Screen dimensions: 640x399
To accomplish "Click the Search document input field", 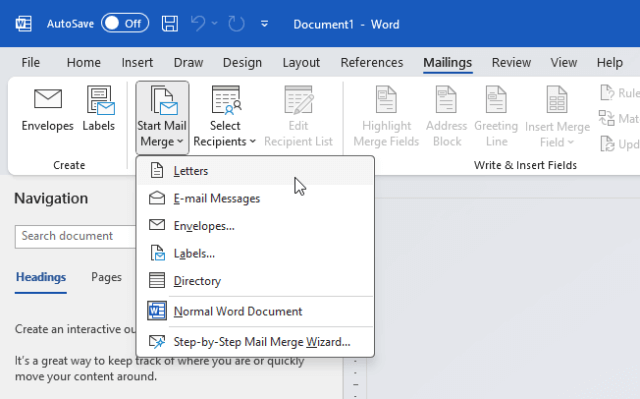I will tap(76, 236).
